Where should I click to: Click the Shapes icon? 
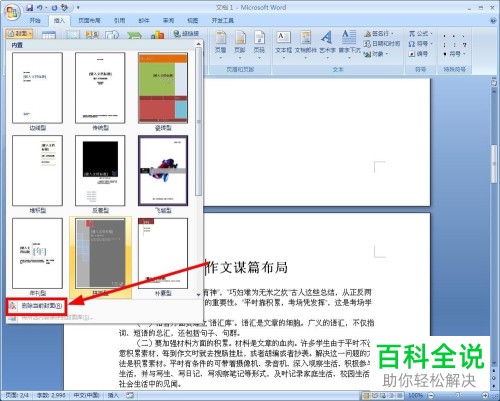pyautogui.click(x=112, y=35)
